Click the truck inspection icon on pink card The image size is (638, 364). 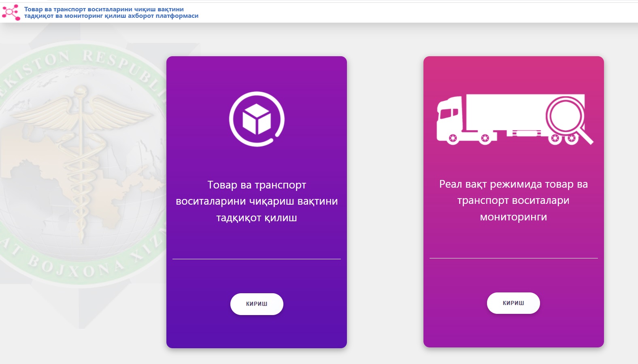(x=515, y=120)
